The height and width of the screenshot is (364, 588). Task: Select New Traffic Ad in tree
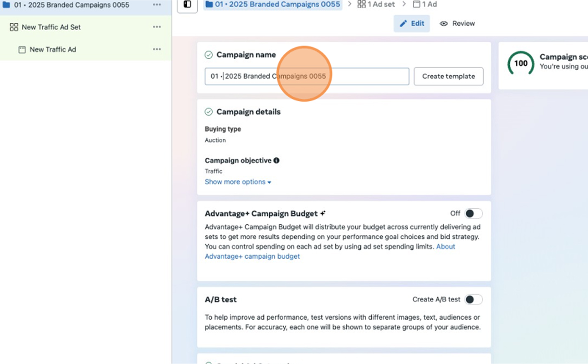click(53, 50)
